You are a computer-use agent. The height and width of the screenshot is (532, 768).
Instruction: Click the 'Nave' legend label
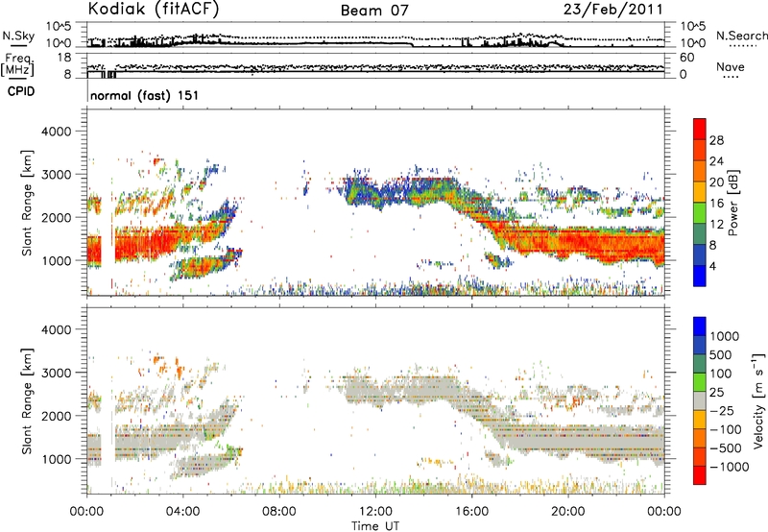click(x=730, y=66)
